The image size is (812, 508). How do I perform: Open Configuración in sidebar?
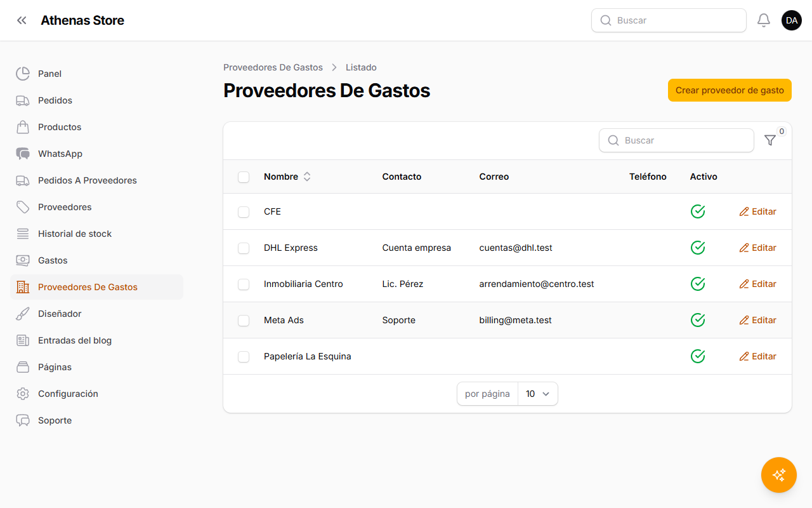tap(96, 394)
